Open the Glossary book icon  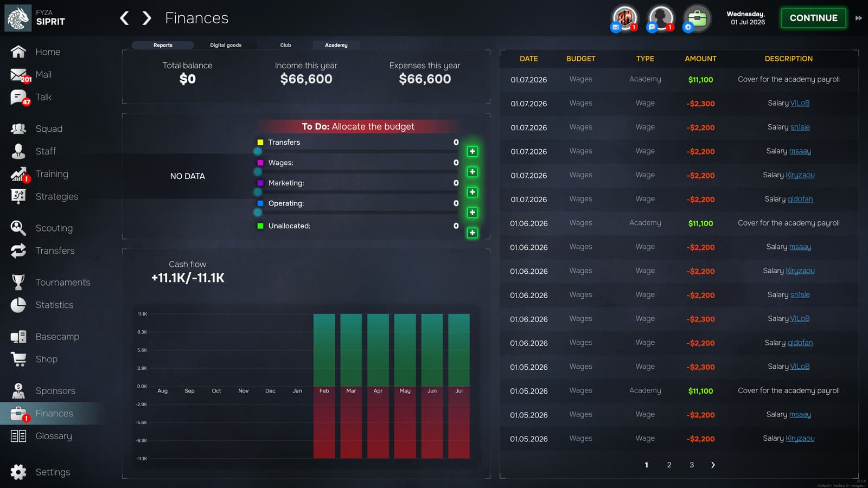(18, 436)
